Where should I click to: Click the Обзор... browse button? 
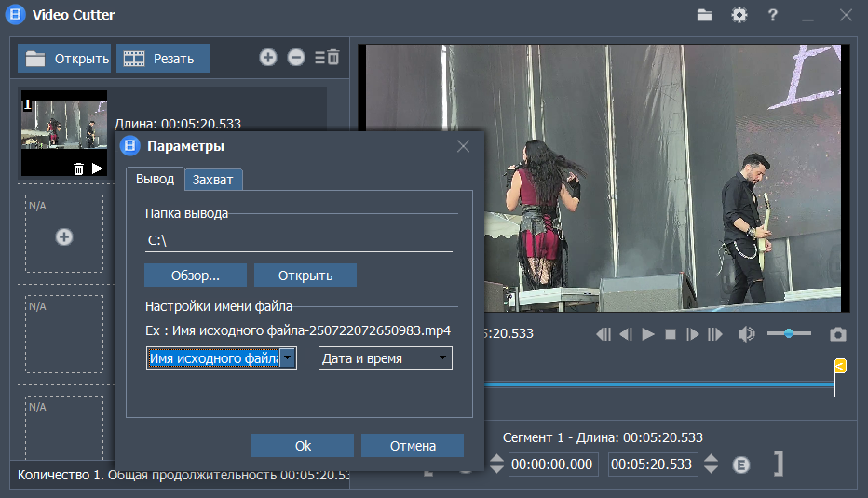(196, 275)
